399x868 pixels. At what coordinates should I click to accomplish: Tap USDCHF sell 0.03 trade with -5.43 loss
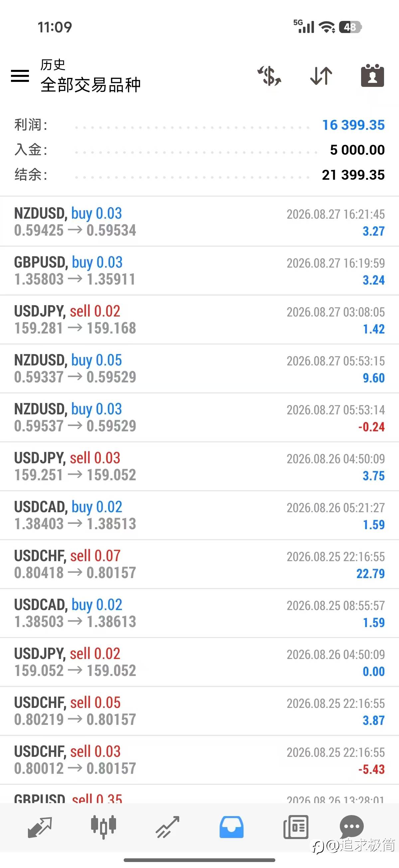pyautogui.click(x=199, y=760)
